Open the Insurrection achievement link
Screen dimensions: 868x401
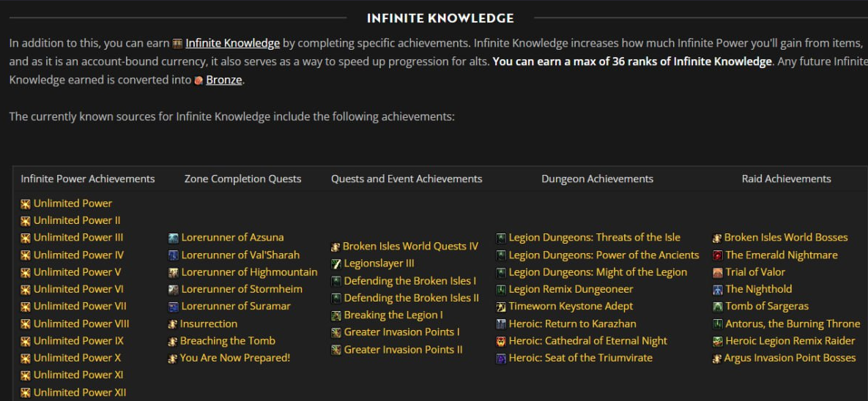(208, 323)
